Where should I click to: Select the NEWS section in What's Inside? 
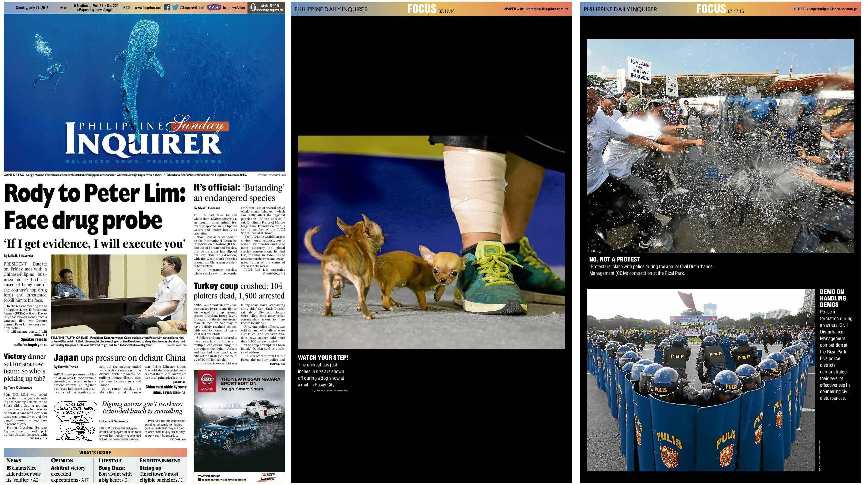(x=13, y=460)
